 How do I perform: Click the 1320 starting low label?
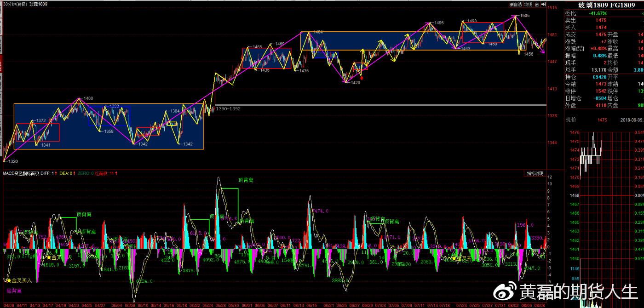coord(12,161)
